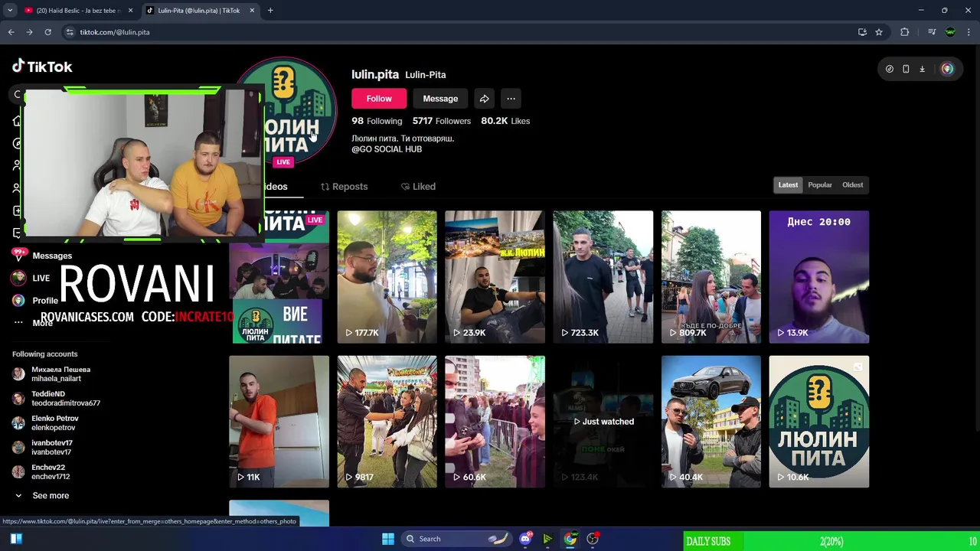Open the media control icon in Chrome toolbar
This screenshot has width=980, height=551.
click(x=932, y=32)
